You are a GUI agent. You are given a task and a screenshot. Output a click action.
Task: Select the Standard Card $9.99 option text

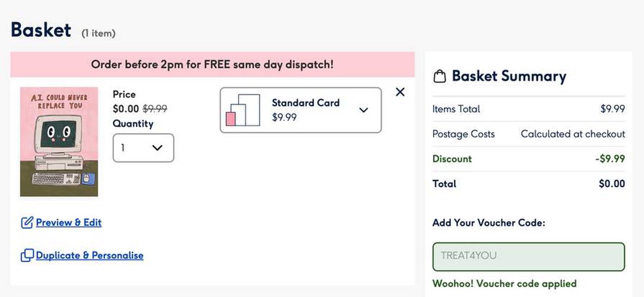tap(305, 110)
